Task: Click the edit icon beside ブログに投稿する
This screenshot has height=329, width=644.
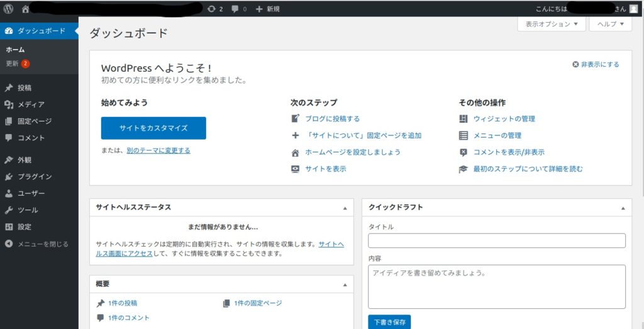Action: (x=296, y=119)
